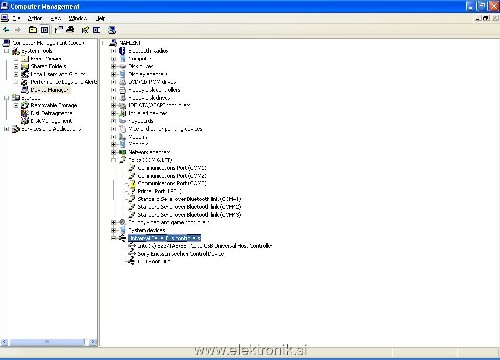Expand the Bluetooth Radios category

click(113, 51)
